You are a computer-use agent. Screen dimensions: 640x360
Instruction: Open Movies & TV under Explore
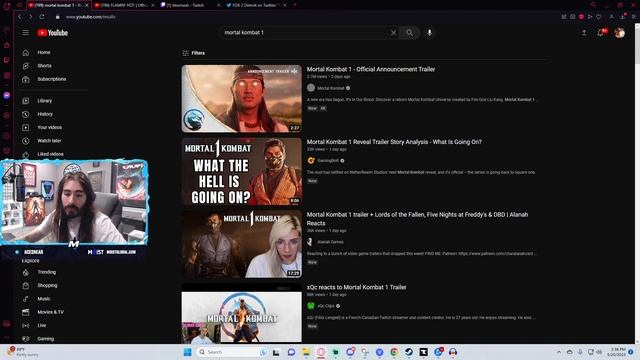pyautogui.click(x=51, y=312)
